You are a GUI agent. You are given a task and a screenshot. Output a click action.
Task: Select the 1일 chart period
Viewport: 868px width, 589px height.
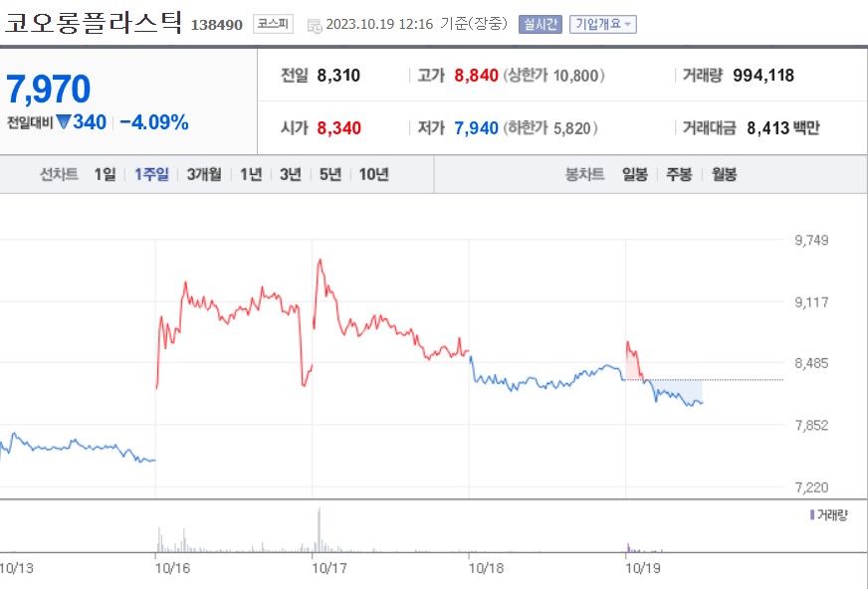point(106,172)
